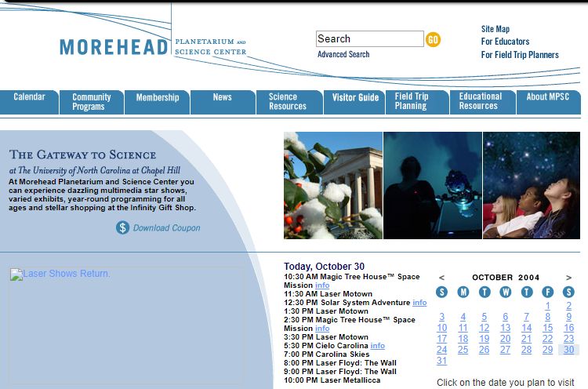588x389 pixels.
Task: Select October 1 on the calendar
Action: click(547, 306)
